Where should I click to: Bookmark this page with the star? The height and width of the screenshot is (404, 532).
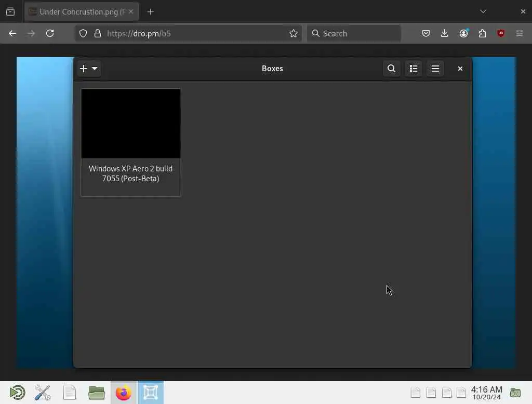click(294, 33)
